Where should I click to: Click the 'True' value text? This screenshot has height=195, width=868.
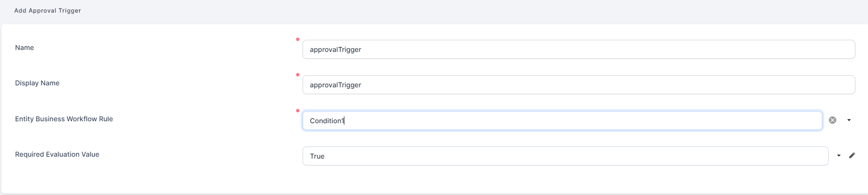click(x=317, y=156)
